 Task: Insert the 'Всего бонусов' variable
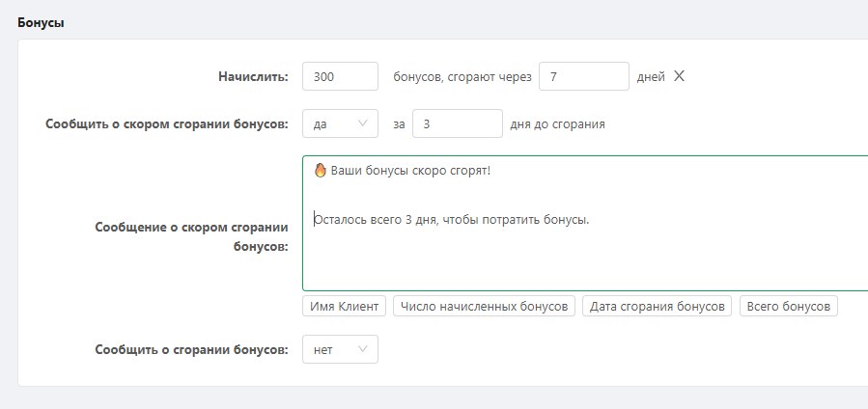tap(788, 306)
